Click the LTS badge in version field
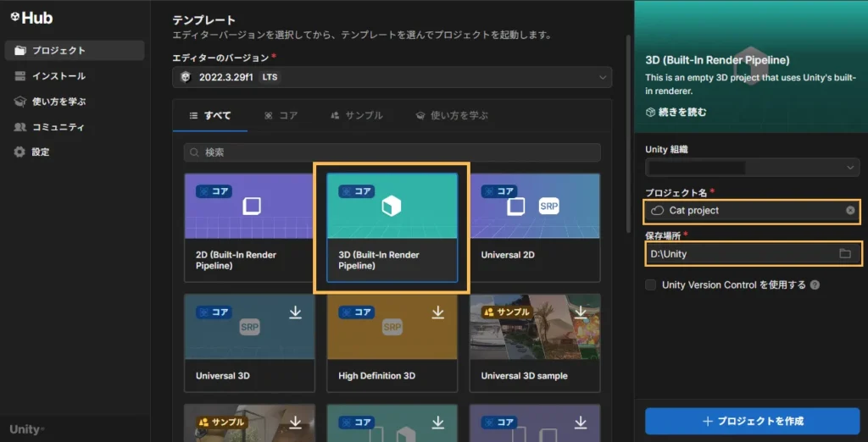Screen dimensions: 868x442 pos(270,77)
